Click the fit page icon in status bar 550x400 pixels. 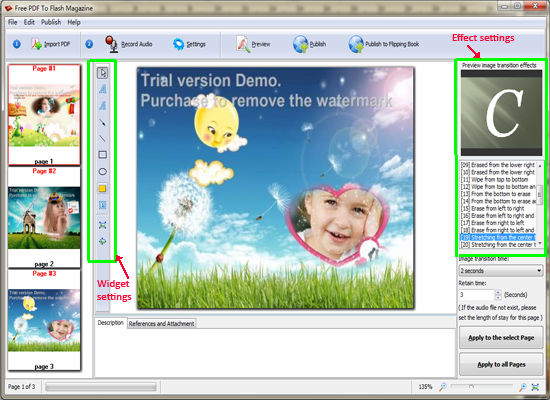535,387
